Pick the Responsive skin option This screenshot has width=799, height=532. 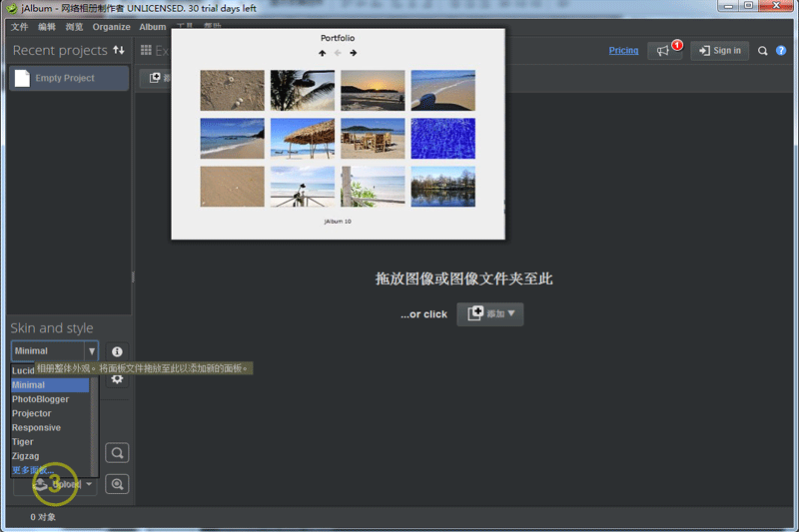pyautogui.click(x=36, y=427)
